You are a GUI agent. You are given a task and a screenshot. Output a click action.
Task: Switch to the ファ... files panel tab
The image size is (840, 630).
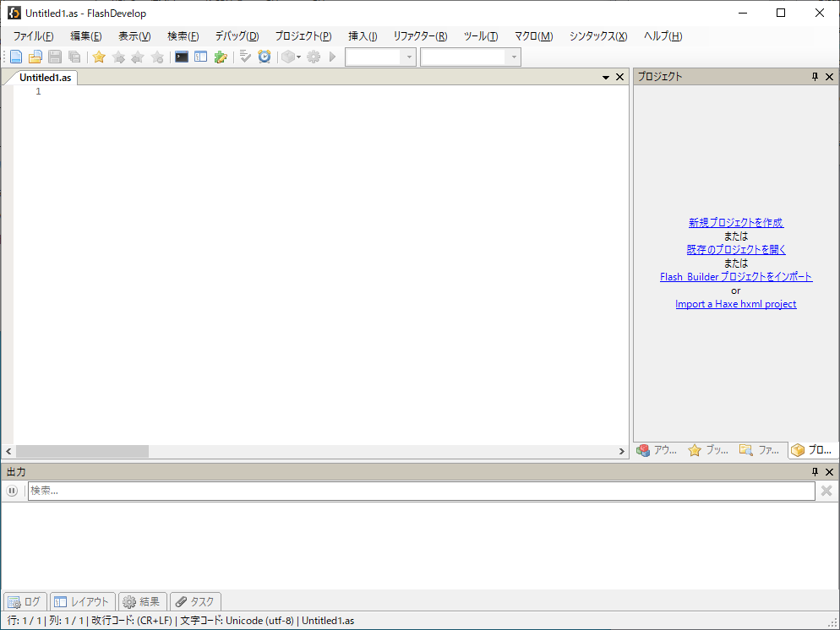click(760, 450)
